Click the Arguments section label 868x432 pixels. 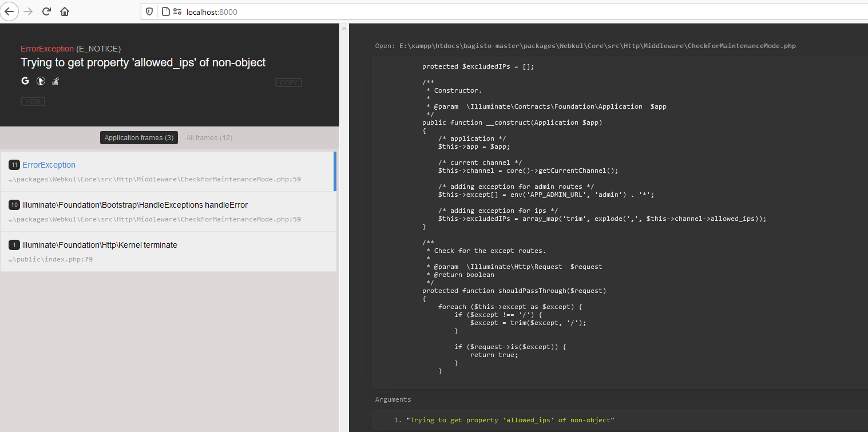pyautogui.click(x=393, y=399)
